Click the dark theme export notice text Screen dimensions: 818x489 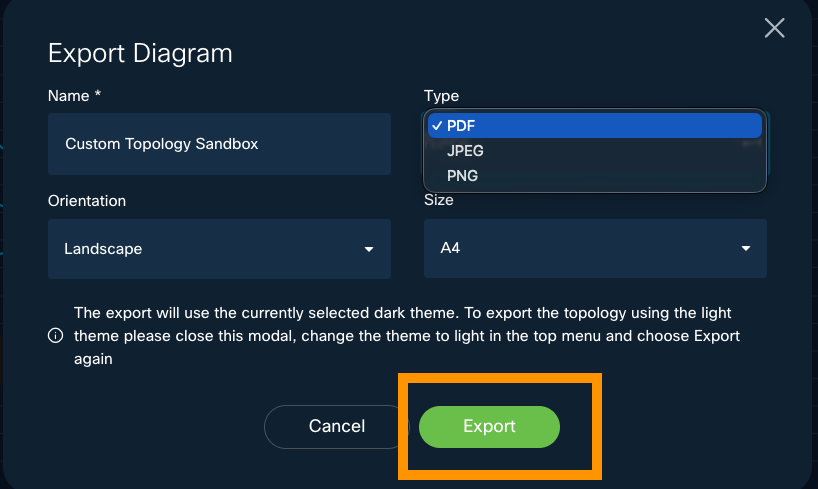(x=406, y=336)
